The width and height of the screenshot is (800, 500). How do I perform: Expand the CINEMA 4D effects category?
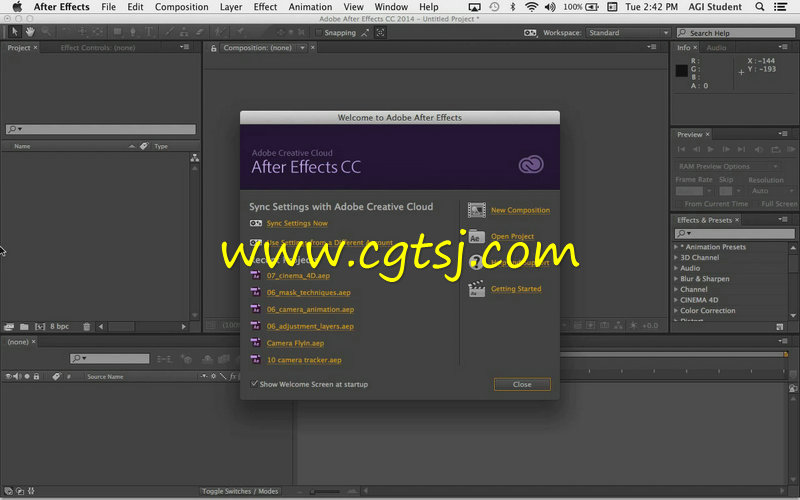click(x=676, y=300)
